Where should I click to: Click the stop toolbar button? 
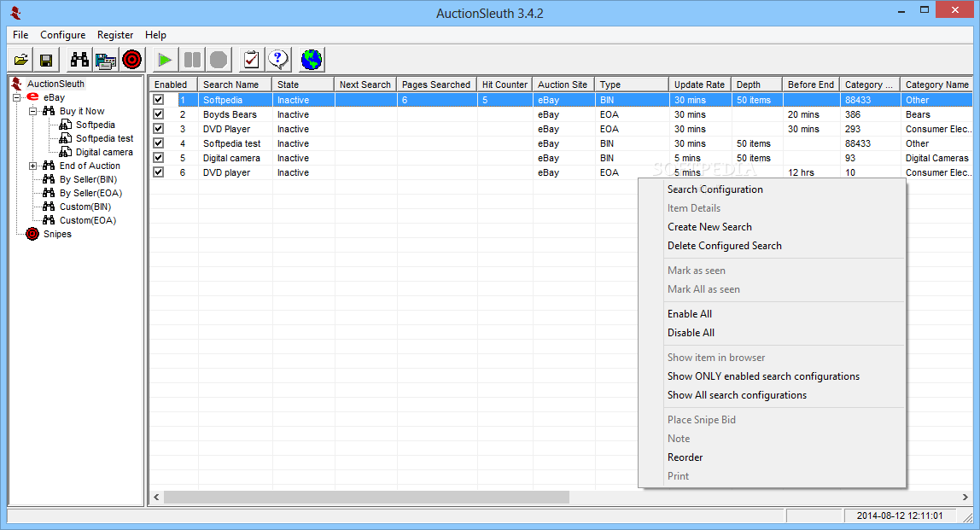click(x=219, y=60)
